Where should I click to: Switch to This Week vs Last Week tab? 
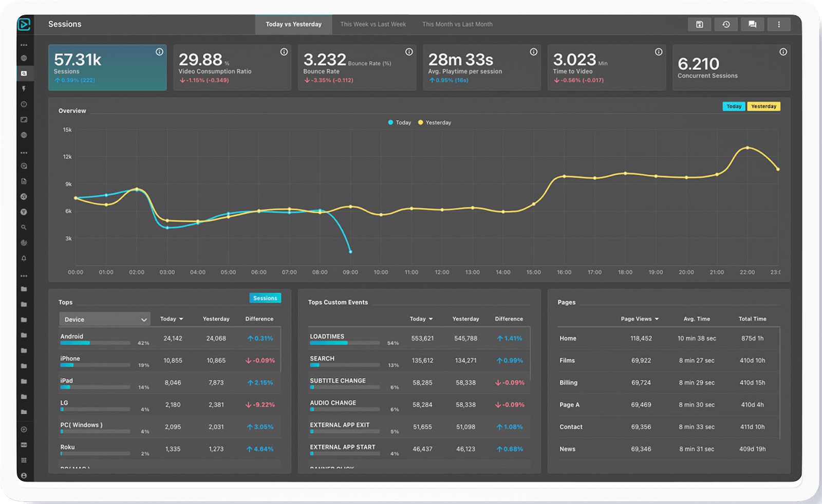373,24
